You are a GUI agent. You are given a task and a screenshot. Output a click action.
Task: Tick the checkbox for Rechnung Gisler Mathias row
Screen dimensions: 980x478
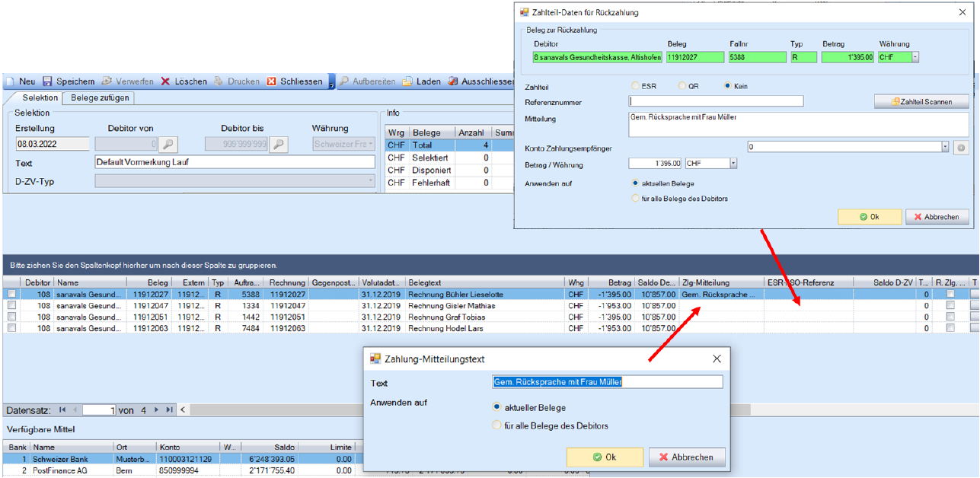(x=11, y=306)
